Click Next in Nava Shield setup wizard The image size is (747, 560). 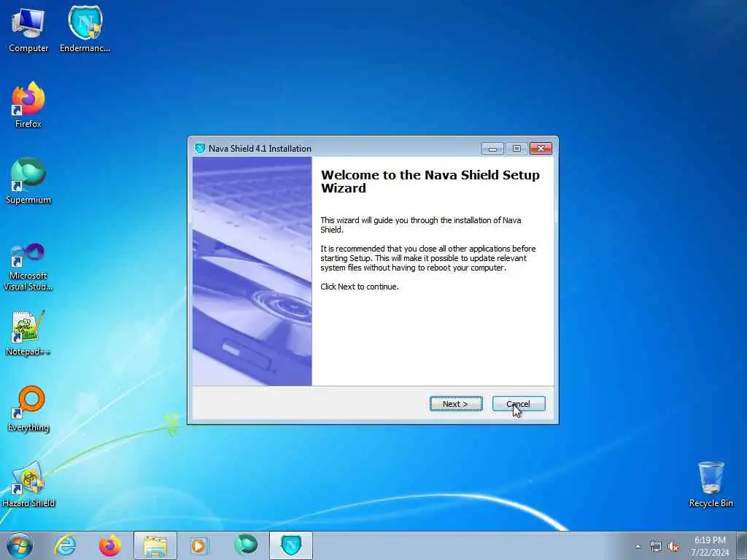pos(456,404)
